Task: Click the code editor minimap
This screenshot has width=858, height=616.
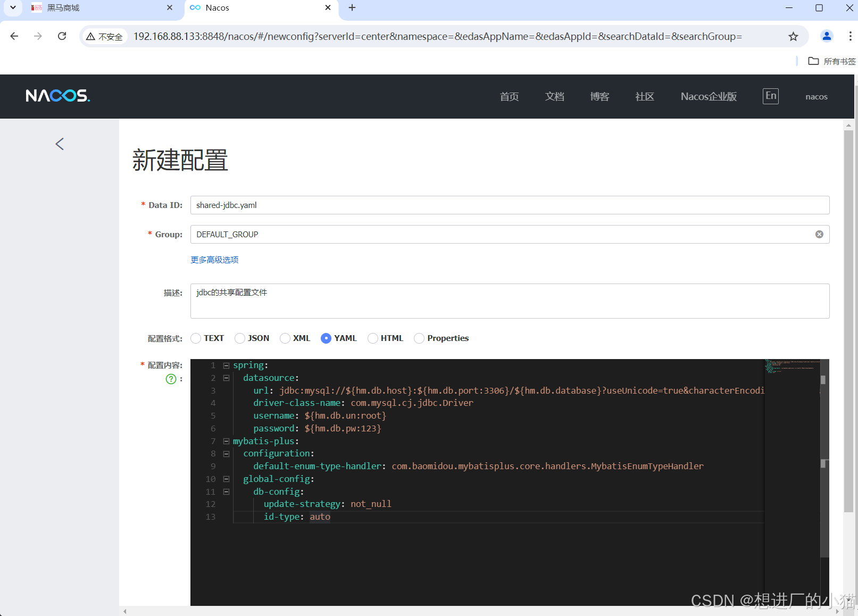Action: click(x=792, y=482)
